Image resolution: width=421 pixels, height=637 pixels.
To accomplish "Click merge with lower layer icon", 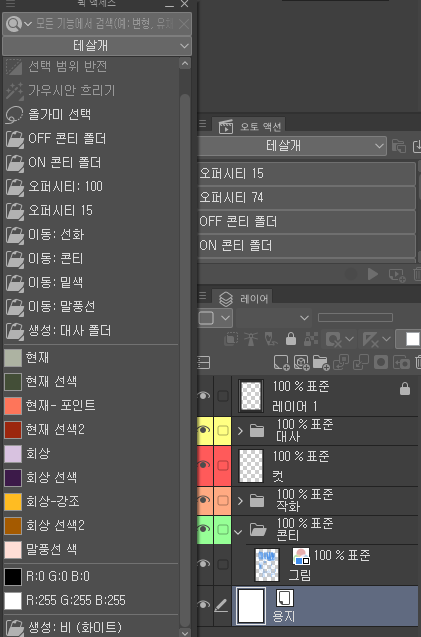I will click(360, 362).
